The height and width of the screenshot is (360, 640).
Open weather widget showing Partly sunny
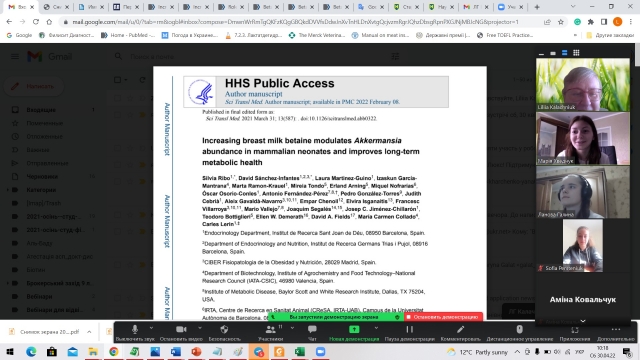tap(478, 352)
